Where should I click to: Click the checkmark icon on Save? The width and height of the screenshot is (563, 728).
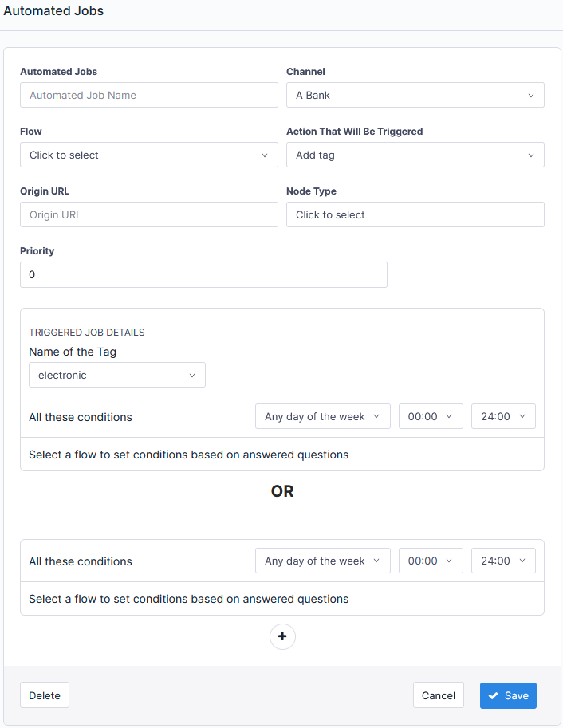pos(494,695)
